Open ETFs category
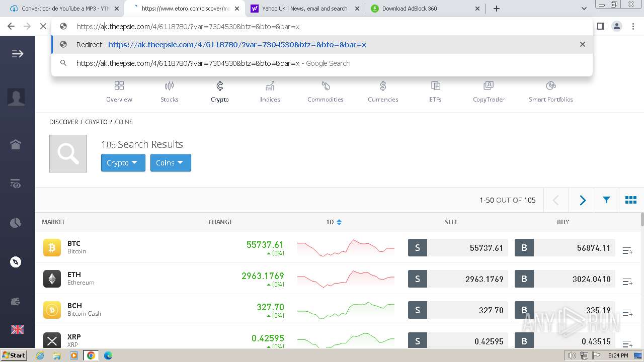Screen dimensions: 644x362 pos(436,92)
